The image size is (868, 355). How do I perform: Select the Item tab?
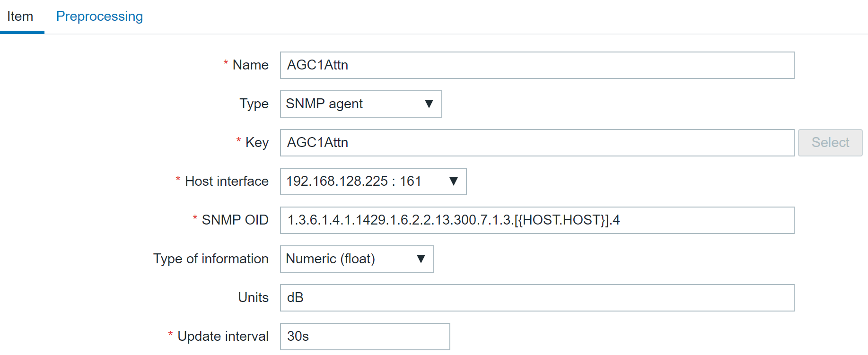[20, 17]
